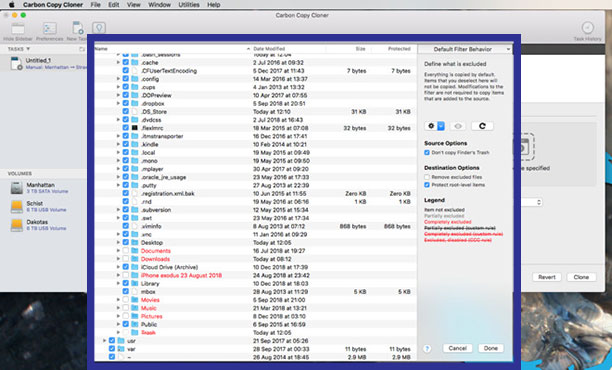Open the View menu

coord(133,5)
